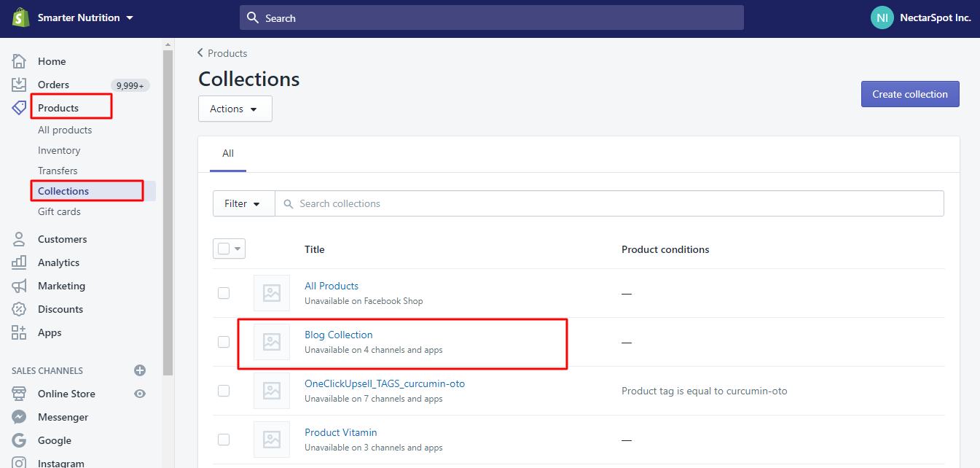Viewport: 980px width, 468px height.
Task: Toggle the select-all collections checkbox
Action: coord(224,248)
